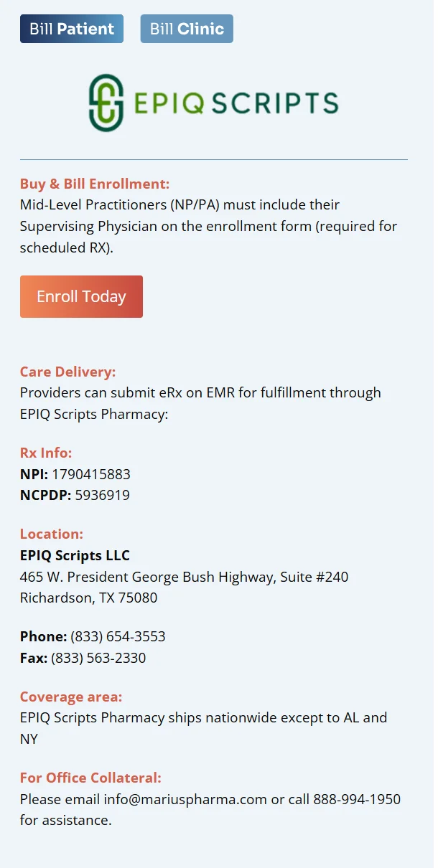
Task: Click the For Office Collateral heading
Action: [x=90, y=778]
